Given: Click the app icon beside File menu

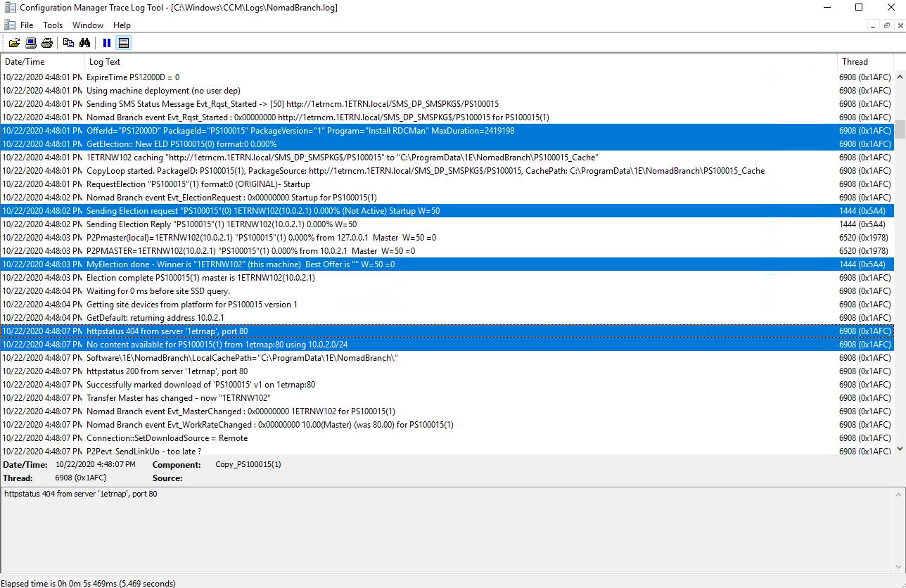Looking at the screenshot, I should pos(10,25).
